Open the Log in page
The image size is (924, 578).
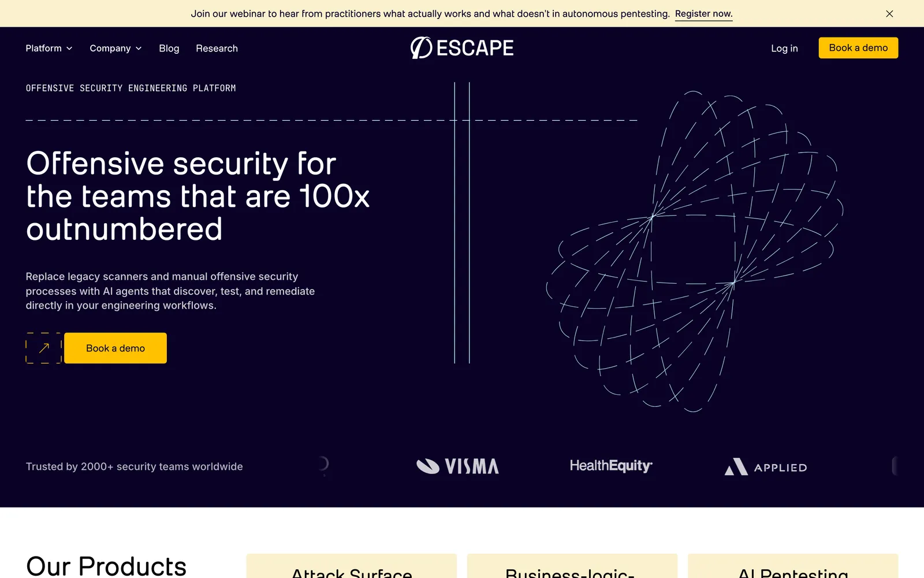pos(784,49)
